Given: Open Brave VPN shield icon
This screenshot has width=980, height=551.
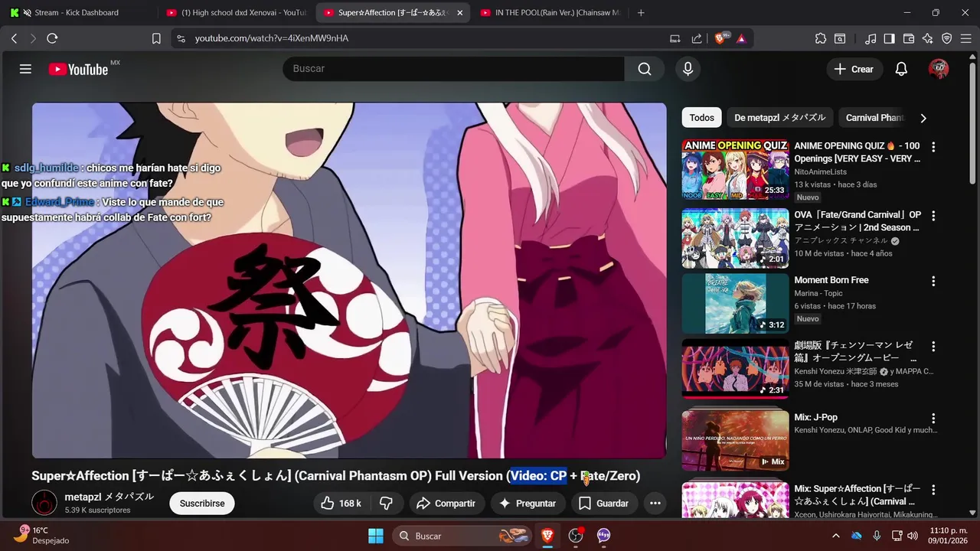Looking at the screenshot, I should pyautogui.click(x=947, y=38).
